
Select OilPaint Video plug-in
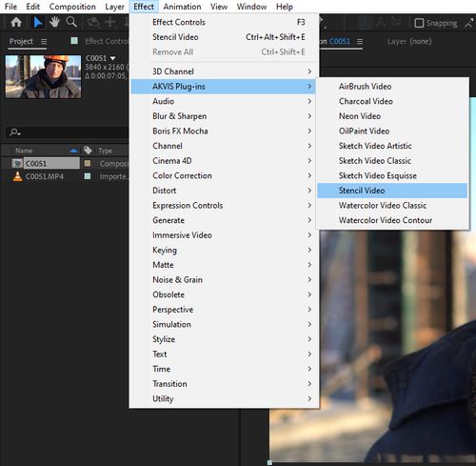392,132
